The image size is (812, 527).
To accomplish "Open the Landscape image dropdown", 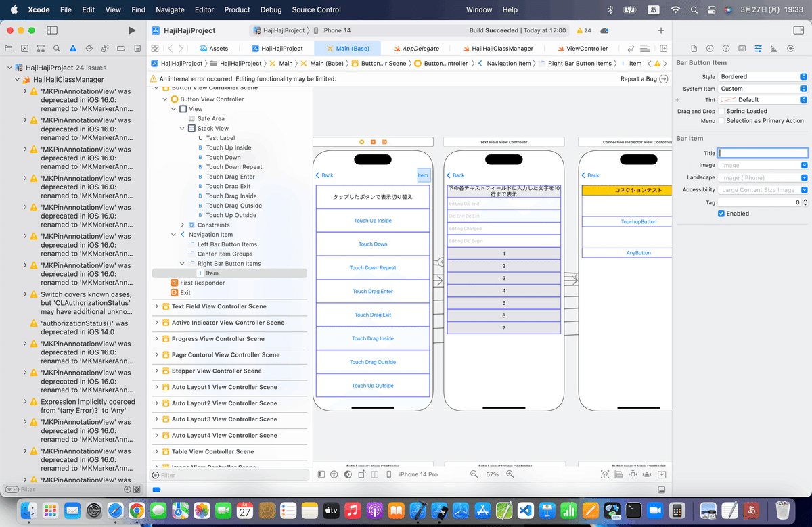I will pos(804,178).
